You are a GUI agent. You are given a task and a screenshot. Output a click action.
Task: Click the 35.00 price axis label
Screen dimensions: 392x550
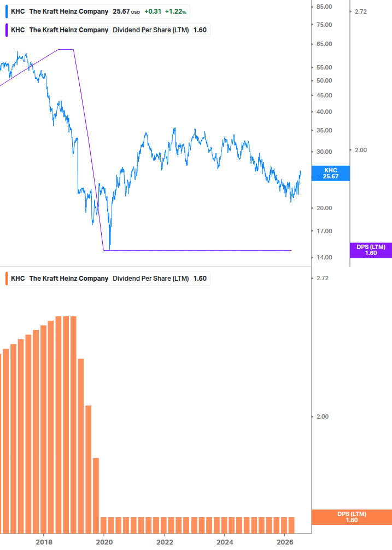point(324,130)
